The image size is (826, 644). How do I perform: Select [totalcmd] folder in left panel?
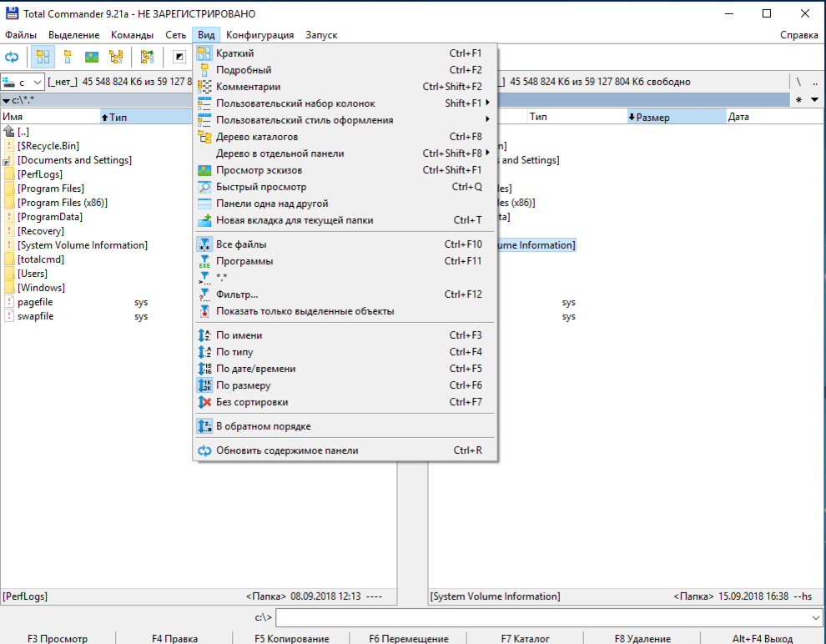(x=41, y=259)
